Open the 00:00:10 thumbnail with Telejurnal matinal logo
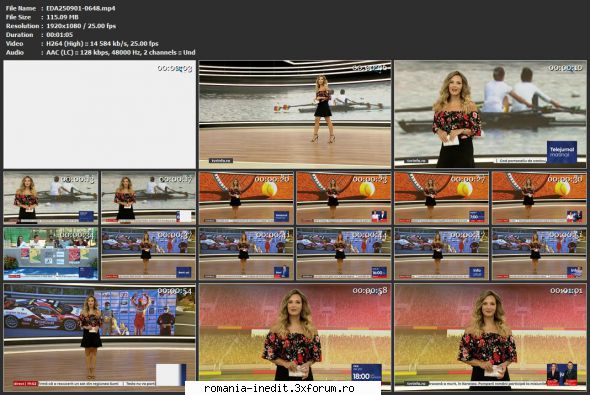 [x=490, y=114]
